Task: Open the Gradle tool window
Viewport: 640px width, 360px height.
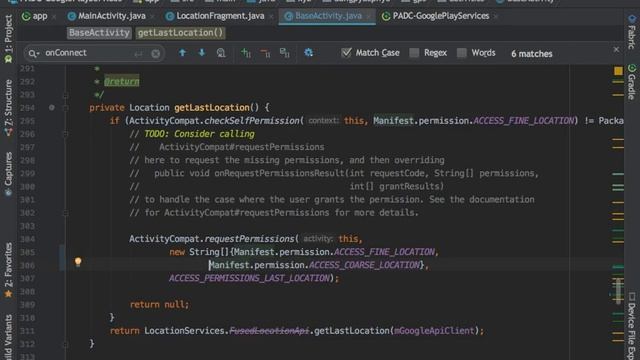Action: click(632, 82)
